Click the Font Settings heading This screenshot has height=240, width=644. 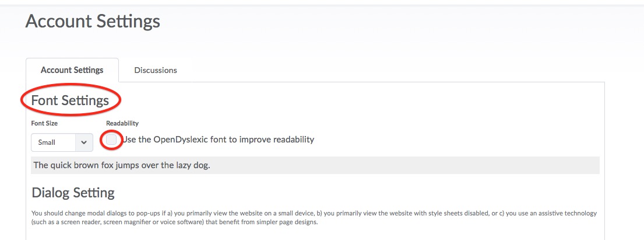70,100
